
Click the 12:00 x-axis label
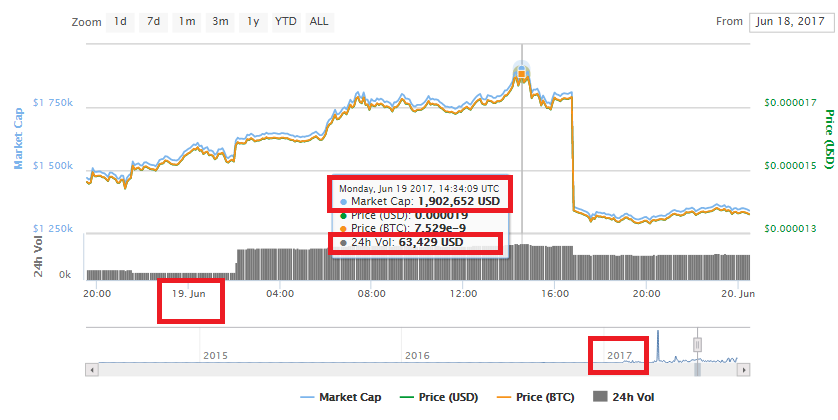pos(463,294)
